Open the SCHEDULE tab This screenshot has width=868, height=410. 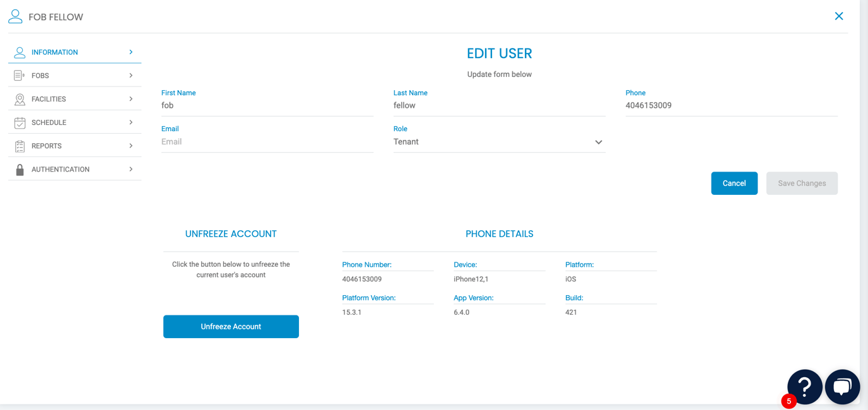coord(74,122)
